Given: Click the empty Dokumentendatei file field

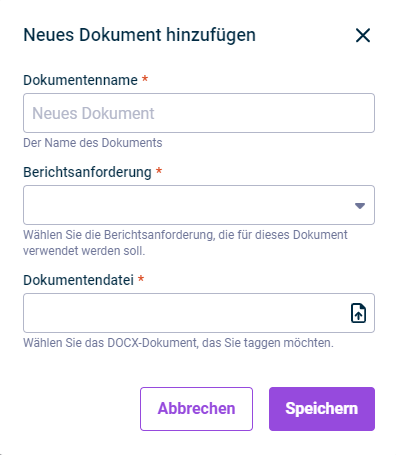Looking at the screenshot, I should coord(199,313).
